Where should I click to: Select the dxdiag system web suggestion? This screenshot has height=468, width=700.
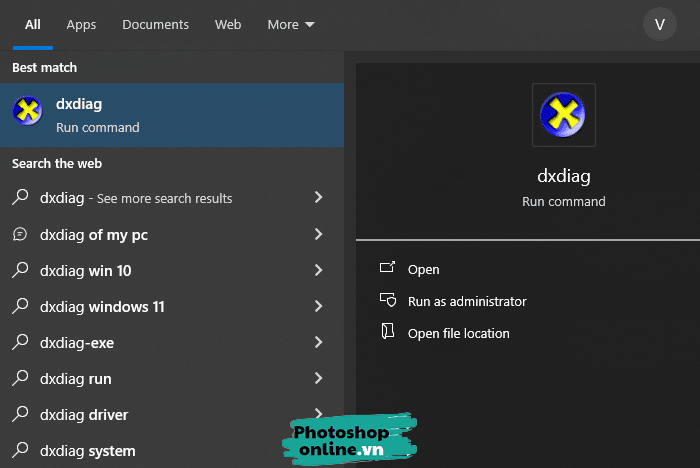(x=87, y=451)
